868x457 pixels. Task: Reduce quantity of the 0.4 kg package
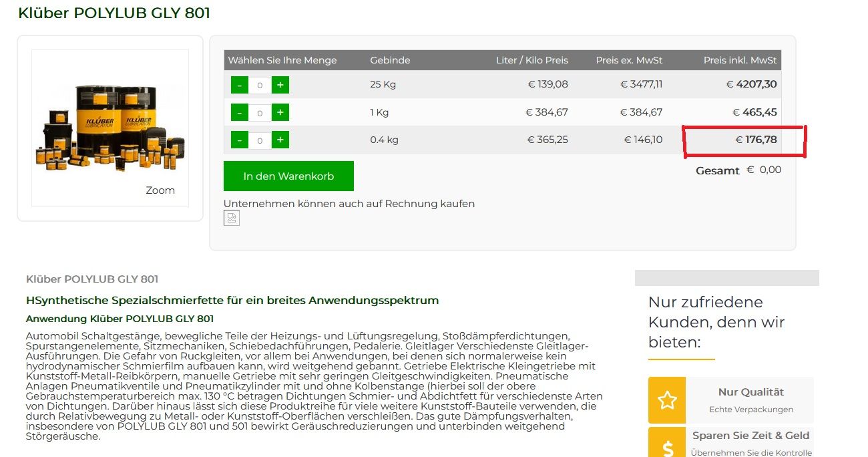[x=240, y=140]
